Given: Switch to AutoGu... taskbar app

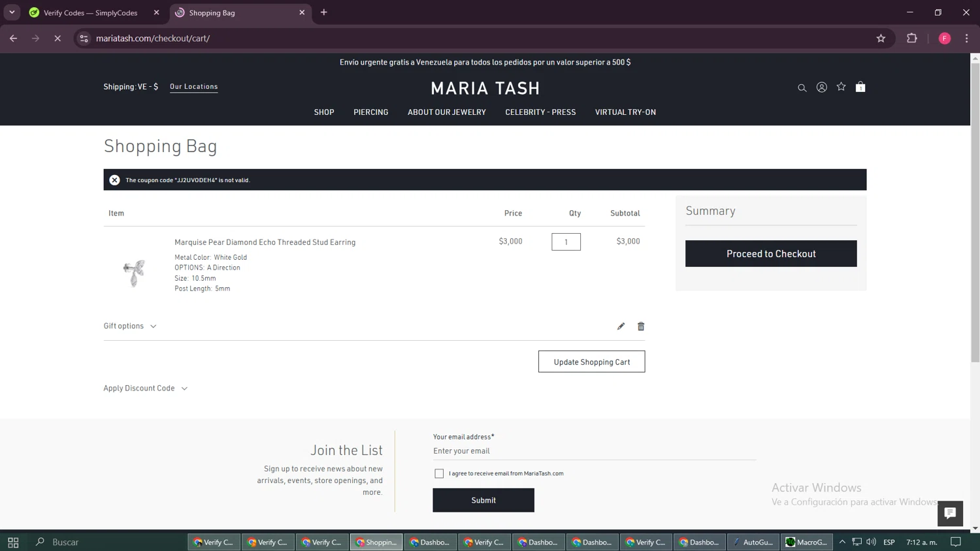Looking at the screenshot, I should (753, 542).
